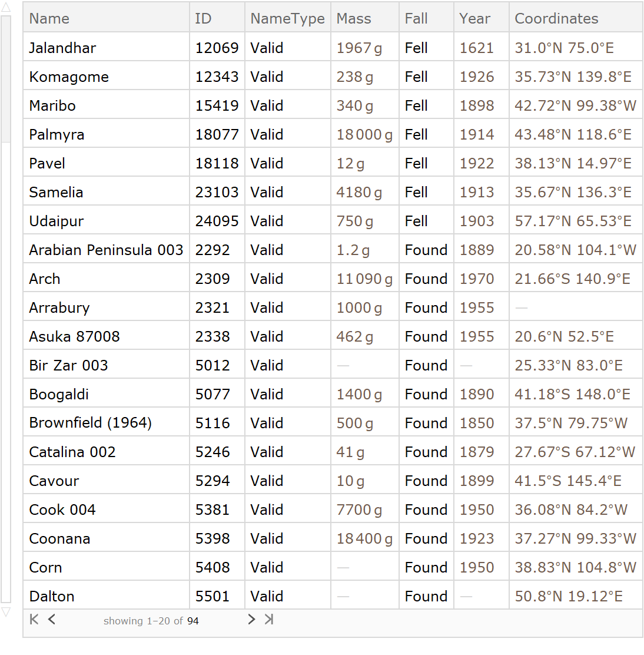Image resolution: width=644 pixels, height=655 pixels.
Task: Select the Year column header
Action: 474,19
